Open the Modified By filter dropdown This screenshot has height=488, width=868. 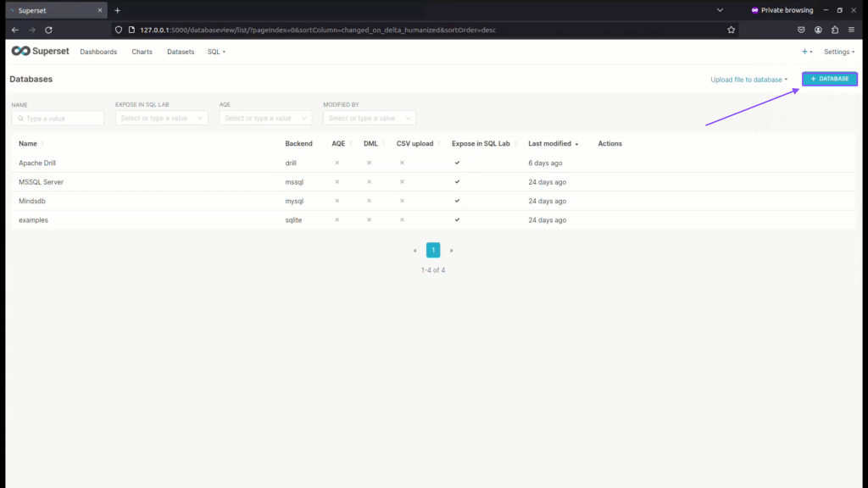369,119
